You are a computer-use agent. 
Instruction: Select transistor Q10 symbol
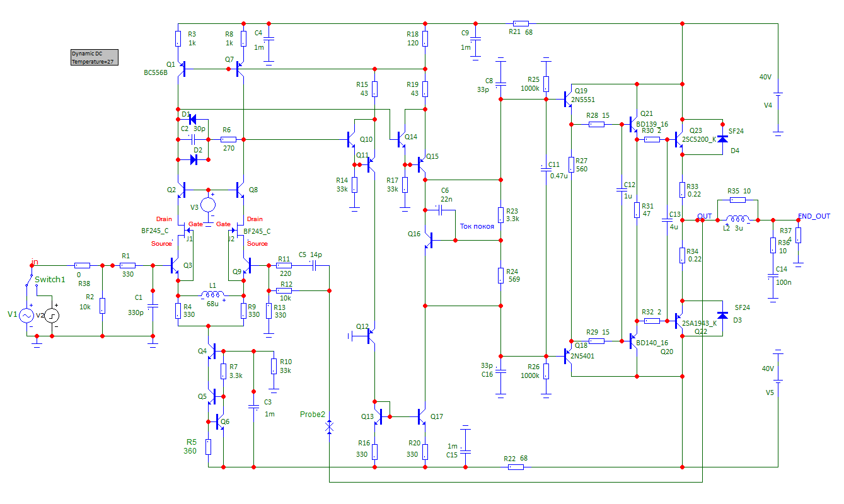351,139
